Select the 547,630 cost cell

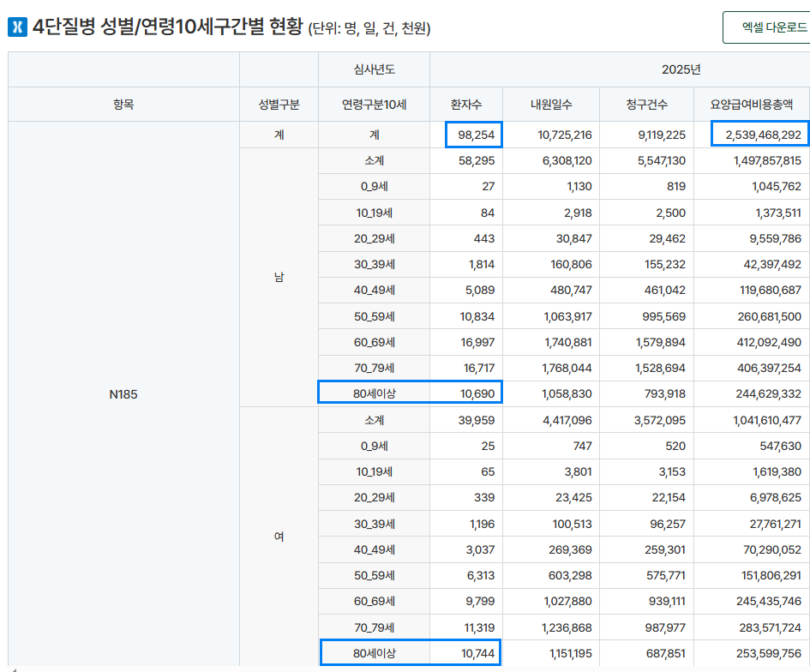pyautogui.click(x=752, y=446)
